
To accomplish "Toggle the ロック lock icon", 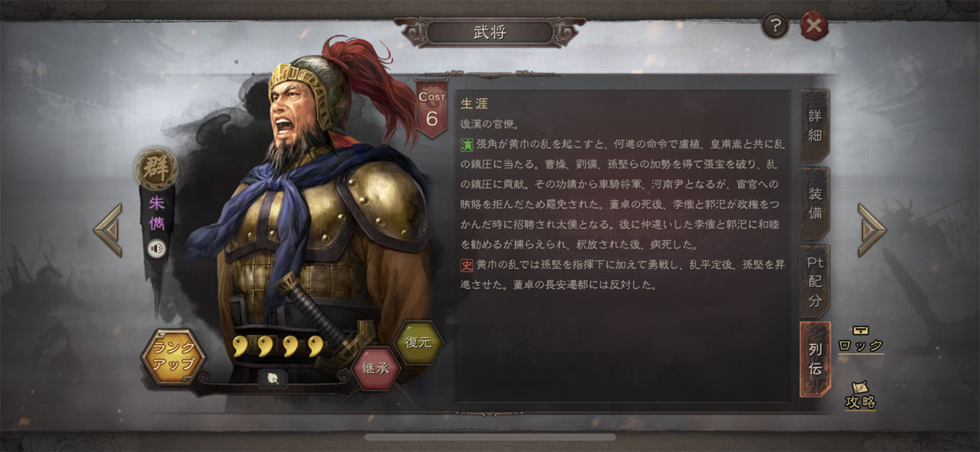I will [x=861, y=339].
